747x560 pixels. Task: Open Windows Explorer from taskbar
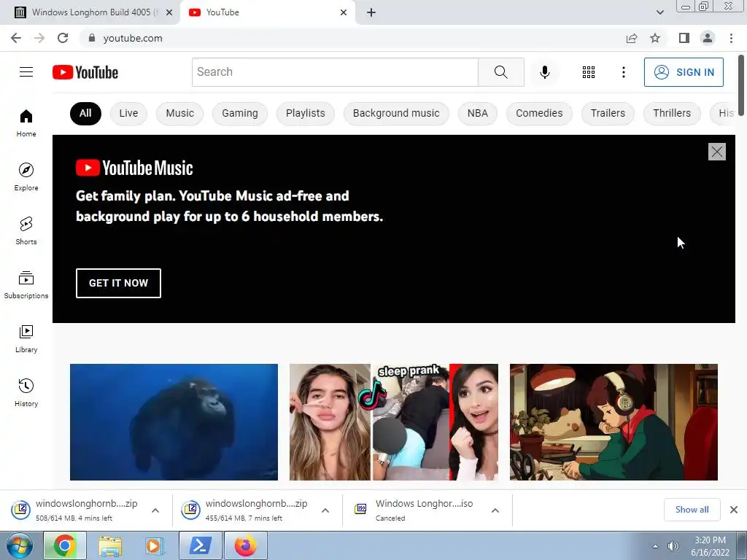click(110, 545)
